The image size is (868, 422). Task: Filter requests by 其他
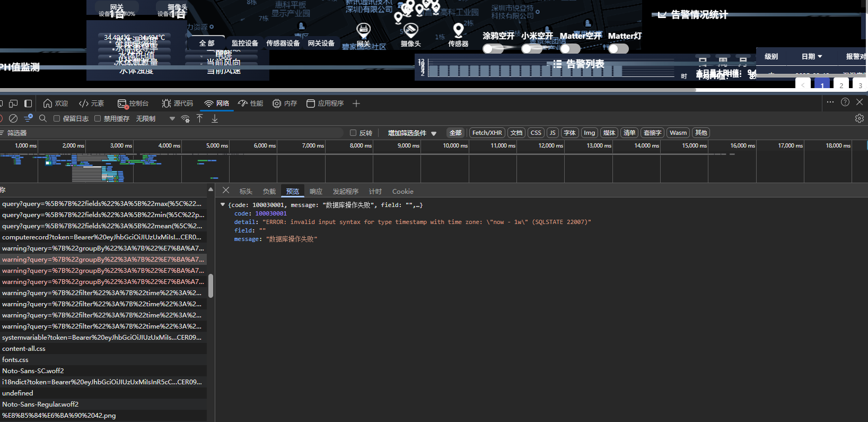[x=701, y=133]
